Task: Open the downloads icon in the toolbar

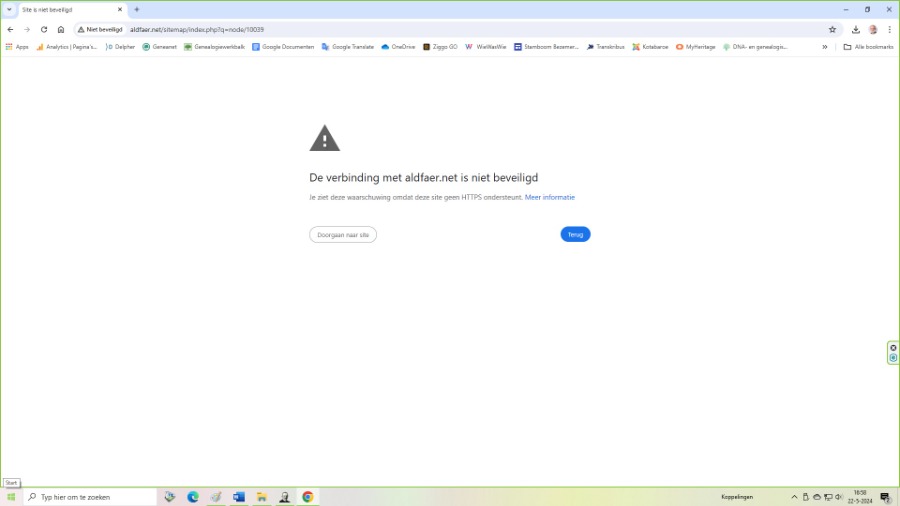Action: (856, 29)
